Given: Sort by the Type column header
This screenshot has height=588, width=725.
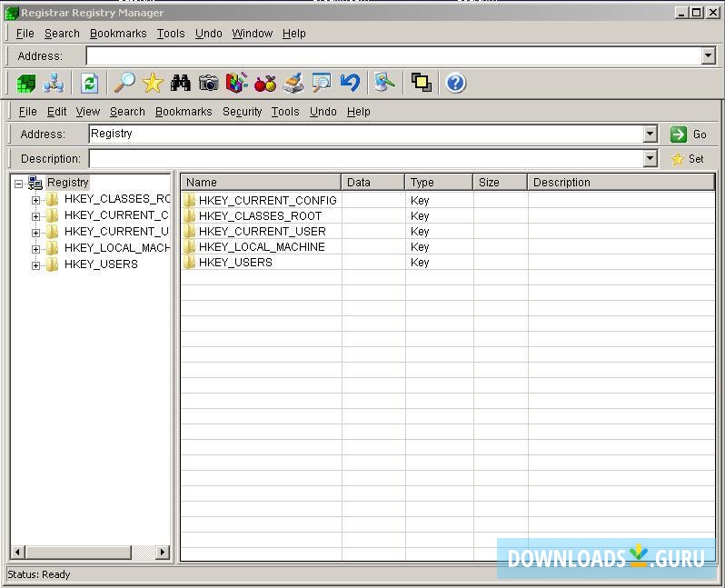Looking at the screenshot, I should click(439, 183).
